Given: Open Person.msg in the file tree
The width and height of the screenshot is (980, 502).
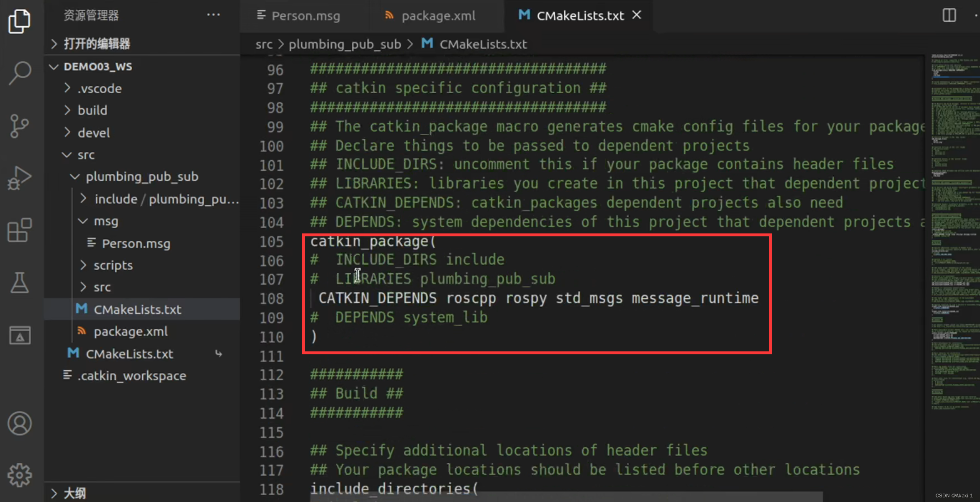Looking at the screenshot, I should pyautogui.click(x=136, y=243).
